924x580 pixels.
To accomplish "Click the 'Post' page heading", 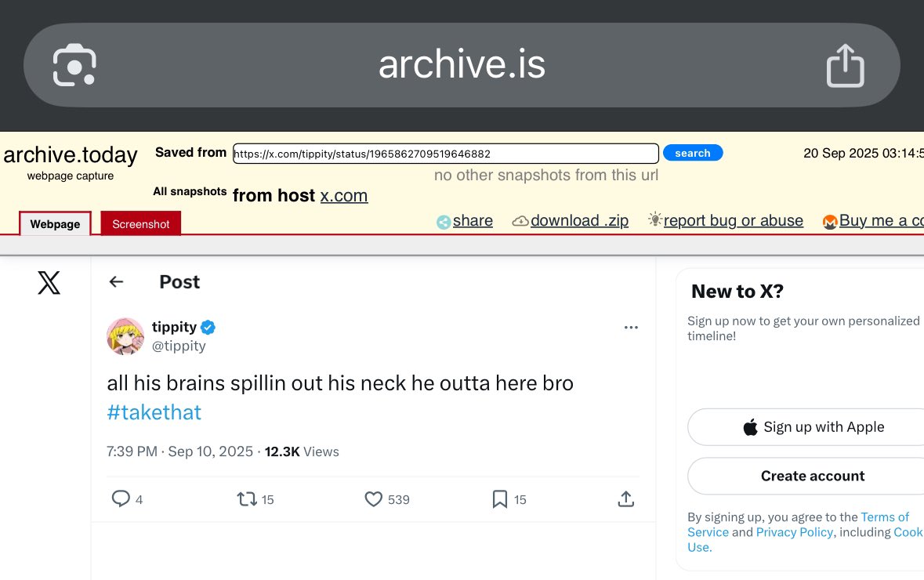I will tap(179, 281).
